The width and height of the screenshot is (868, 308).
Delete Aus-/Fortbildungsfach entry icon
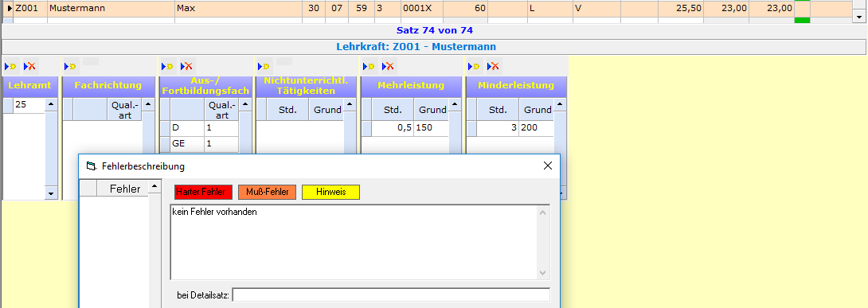(186, 66)
